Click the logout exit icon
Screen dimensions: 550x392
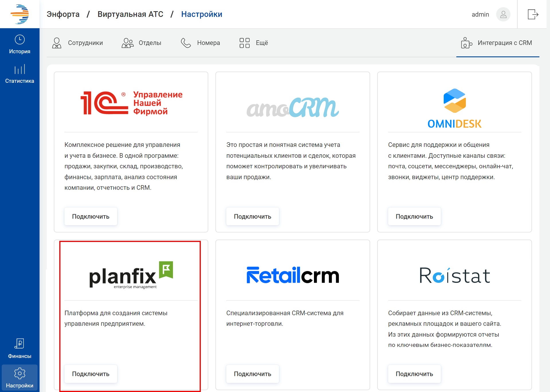pyautogui.click(x=533, y=14)
